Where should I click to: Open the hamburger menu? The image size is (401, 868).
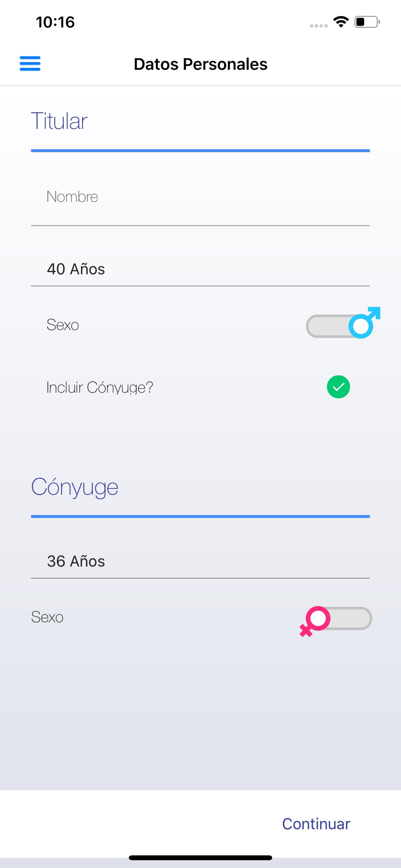click(x=30, y=64)
